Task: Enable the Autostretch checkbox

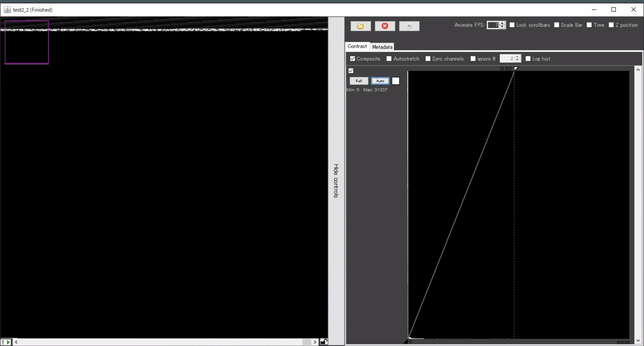Action: point(389,59)
